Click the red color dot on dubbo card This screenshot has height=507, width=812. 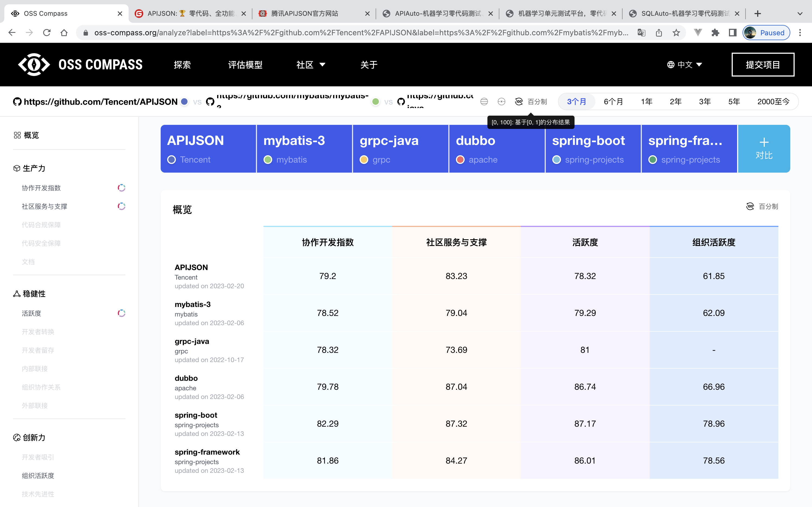click(x=460, y=160)
